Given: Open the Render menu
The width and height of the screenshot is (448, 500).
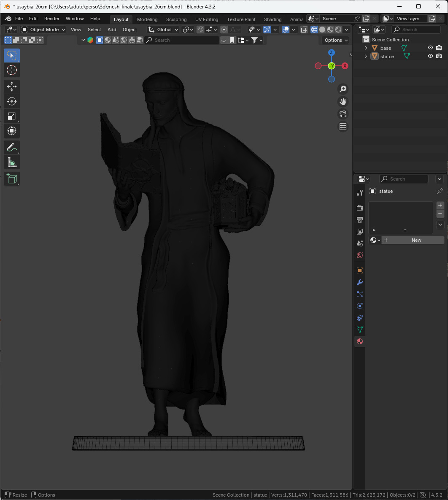Looking at the screenshot, I should (51, 19).
